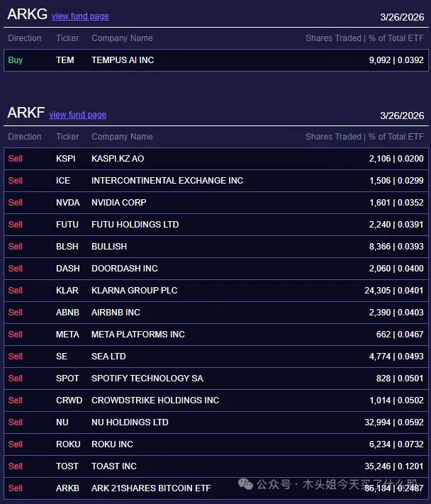This screenshot has height=504, width=431.
Task: Click the META ticker
Action: pyautogui.click(x=67, y=335)
